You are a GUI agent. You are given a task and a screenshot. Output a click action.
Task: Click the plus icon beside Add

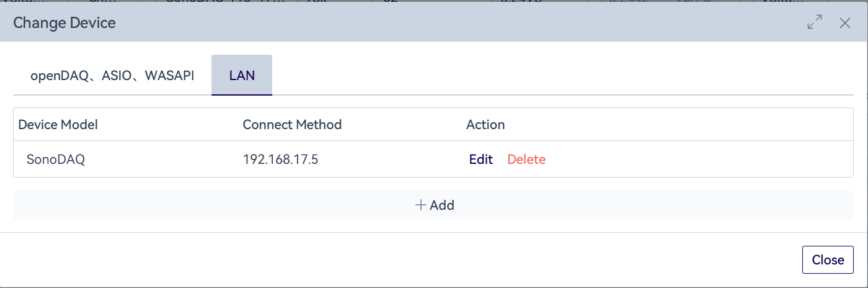point(421,205)
